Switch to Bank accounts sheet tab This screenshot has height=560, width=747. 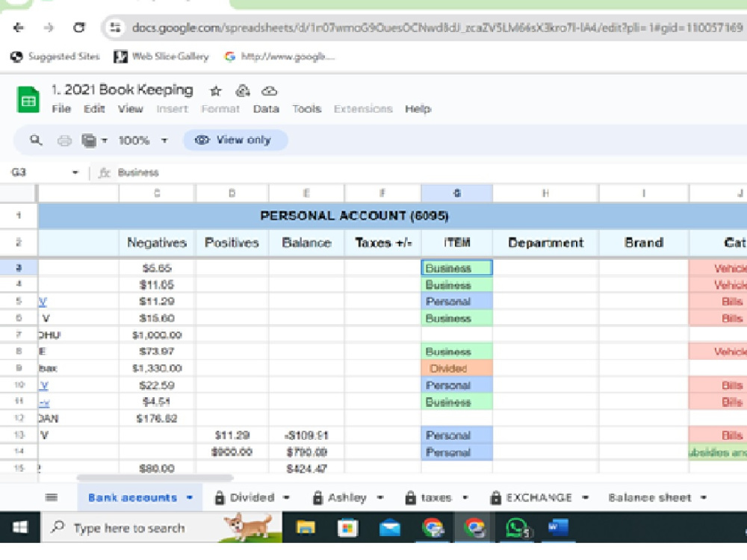pos(132,497)
